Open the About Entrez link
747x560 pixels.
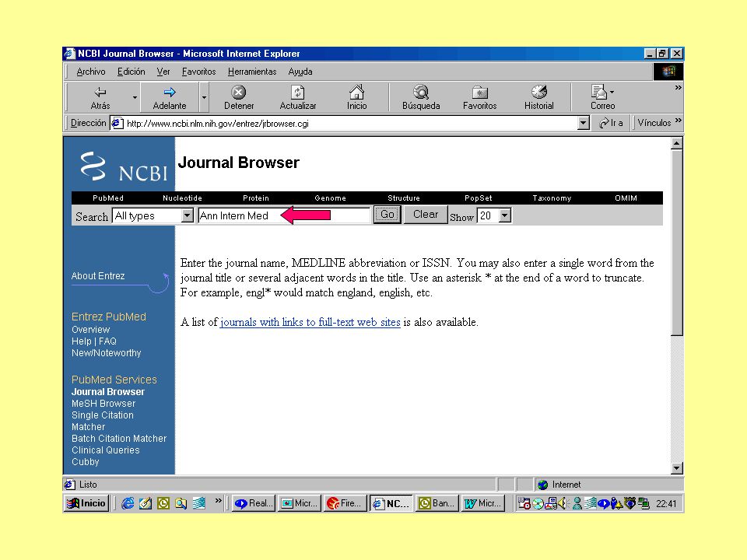98,276
